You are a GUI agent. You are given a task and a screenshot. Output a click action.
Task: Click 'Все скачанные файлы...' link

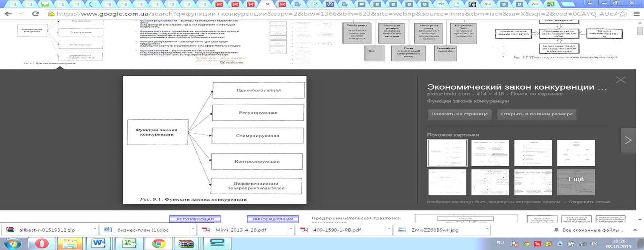tap(593, 230)
